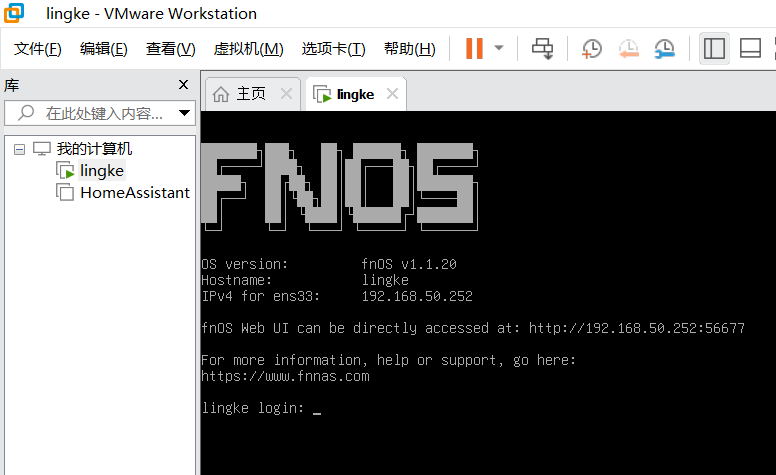Screen dimensions: 776x475
Task: Send Ctrl+Alt+Del to virtual machine icon
Action: click(542, 48)
